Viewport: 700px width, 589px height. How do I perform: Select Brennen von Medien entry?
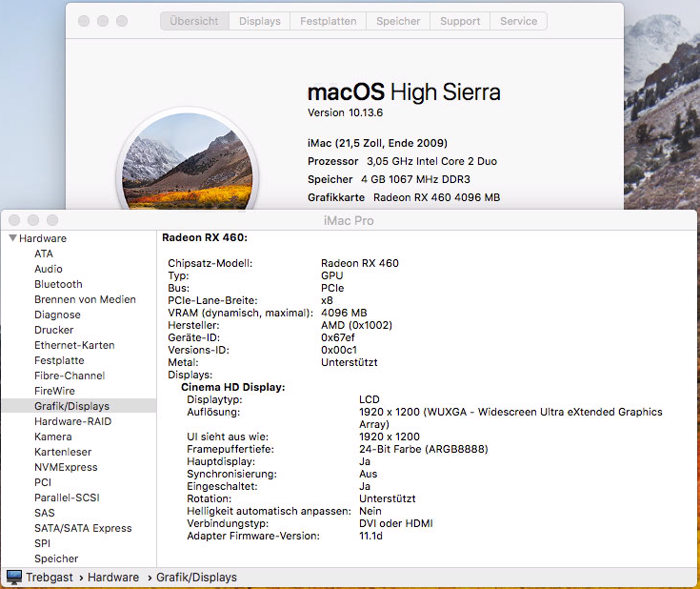(x=85, y=299)
